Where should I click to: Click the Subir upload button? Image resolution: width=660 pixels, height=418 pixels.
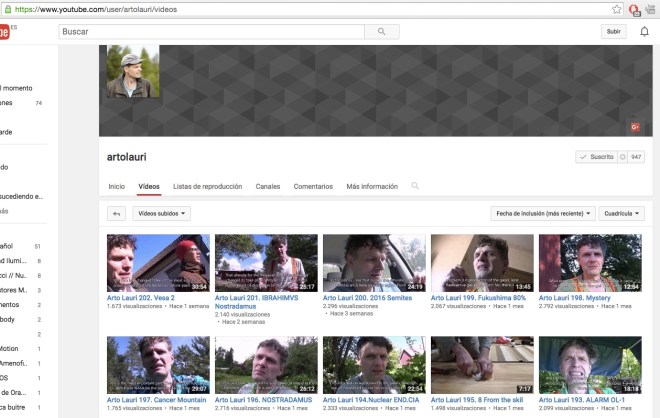tap(614, 32)
